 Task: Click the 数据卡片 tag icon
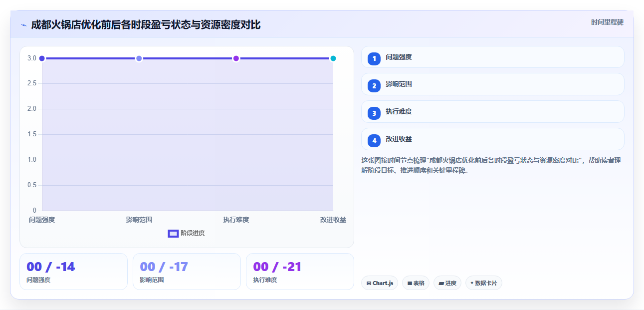pos(472,283)
